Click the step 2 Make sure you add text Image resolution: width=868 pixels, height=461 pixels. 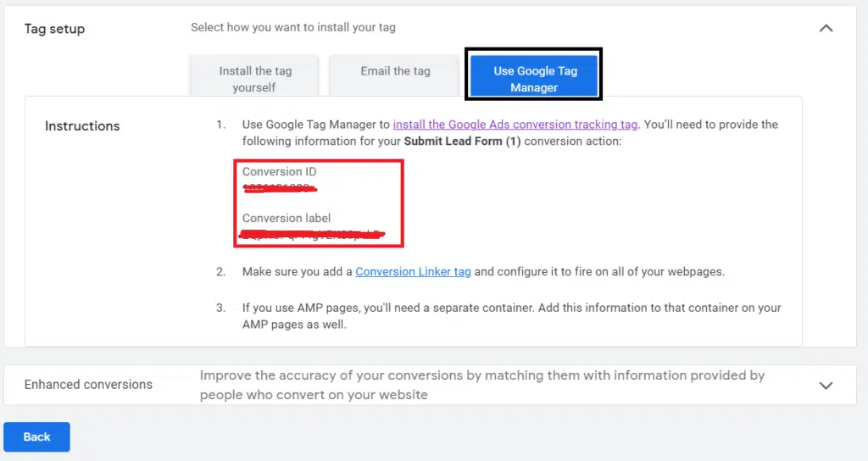pyautogui.click(x=297, y=272)
